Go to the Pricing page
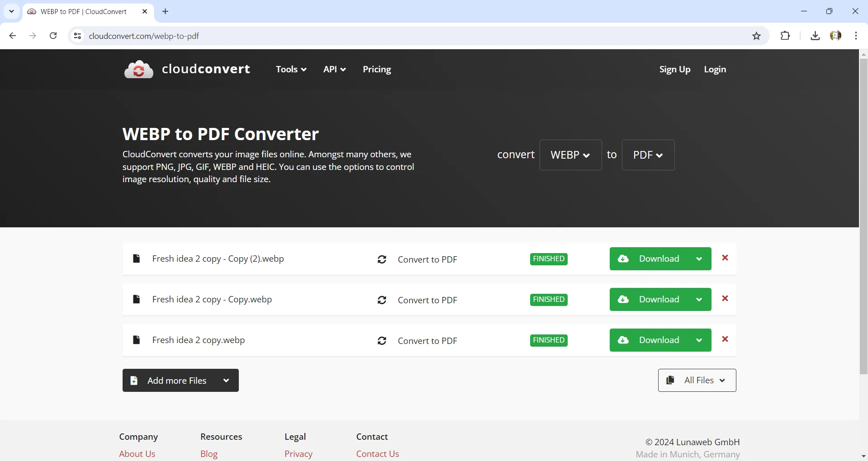868x461 pixels. (377, 69)
